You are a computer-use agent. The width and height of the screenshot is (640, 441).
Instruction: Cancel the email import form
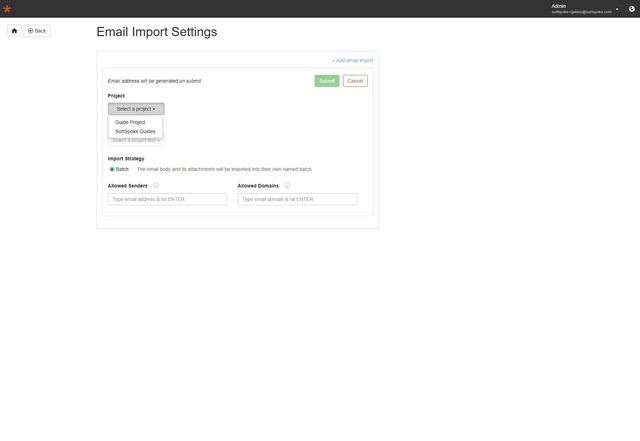click(x=355, y=81)
